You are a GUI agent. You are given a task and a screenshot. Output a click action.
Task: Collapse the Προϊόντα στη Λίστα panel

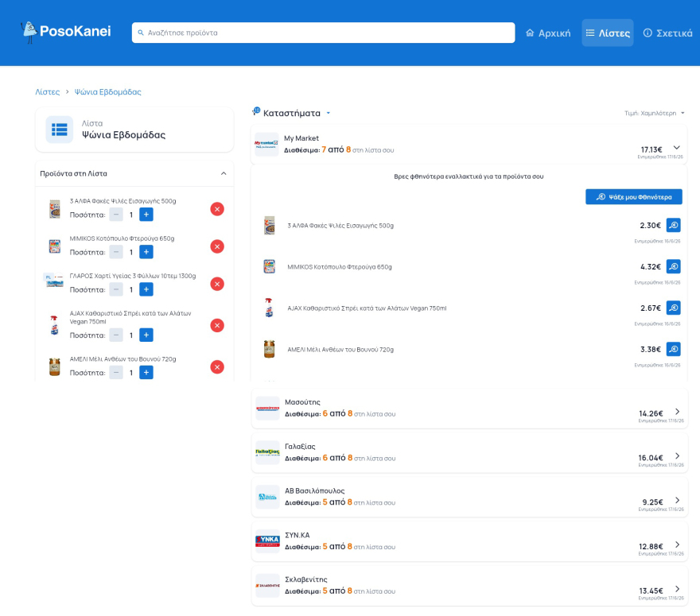pos(224,173)
